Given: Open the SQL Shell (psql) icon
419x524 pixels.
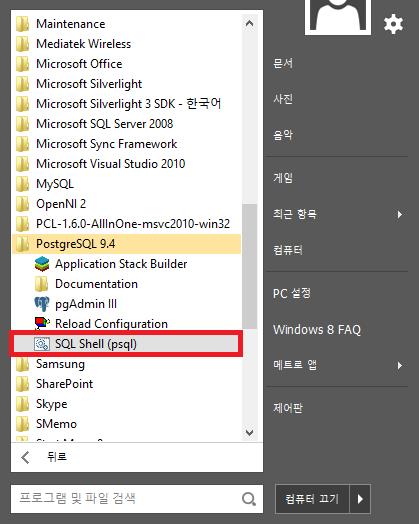Looking at the screenshot, I should tap(42, 344).
